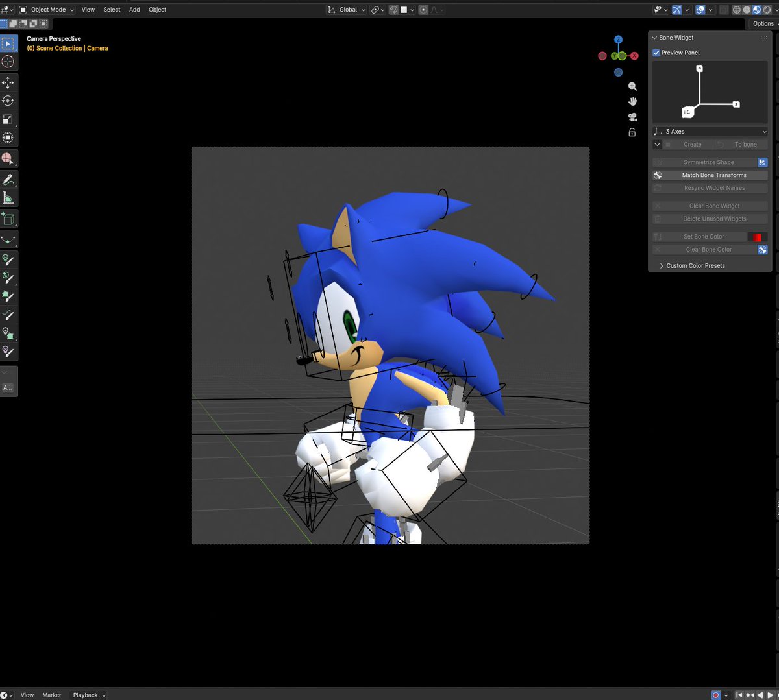Select the Cursor tool

[8, 62]
